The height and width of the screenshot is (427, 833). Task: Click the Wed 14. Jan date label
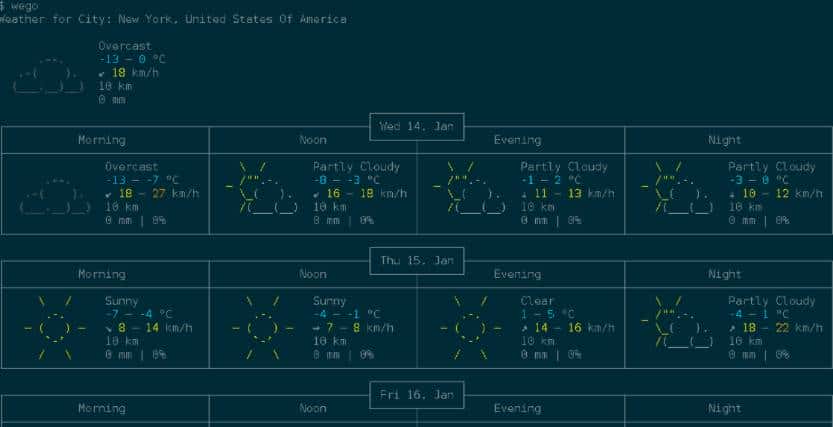(416, 127)
